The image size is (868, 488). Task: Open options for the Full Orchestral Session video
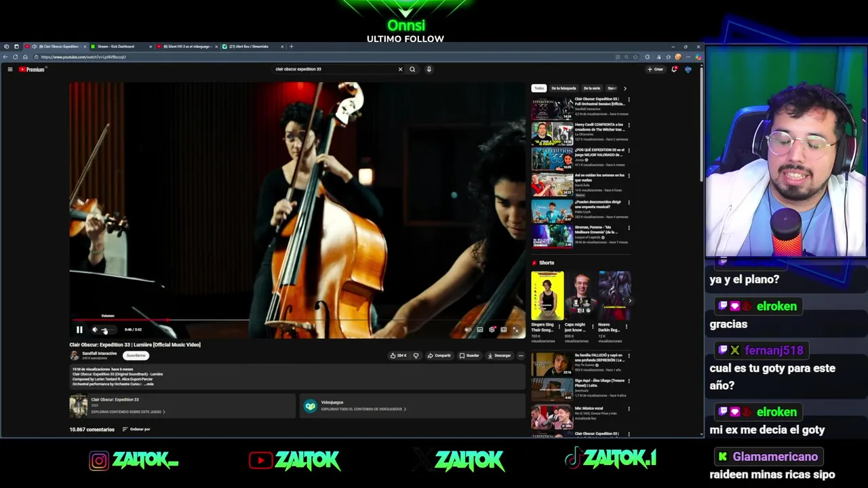tap(629, 100)
